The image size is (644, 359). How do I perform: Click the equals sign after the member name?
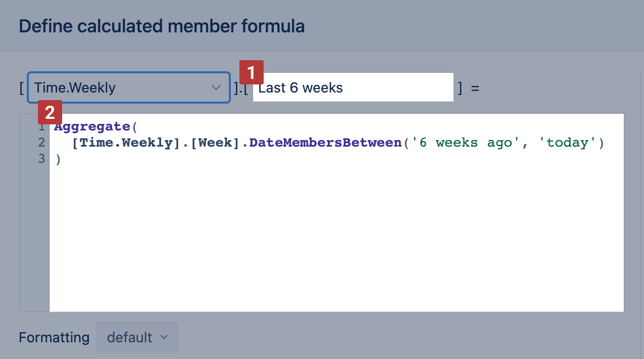pos(475,88)
